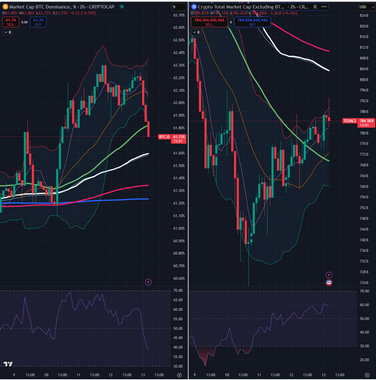Click the 0.00 spread value between left Sell and Buy
The width and height of the screenshot is (376, 380).
pyautogui.click(x=24, y=22)
